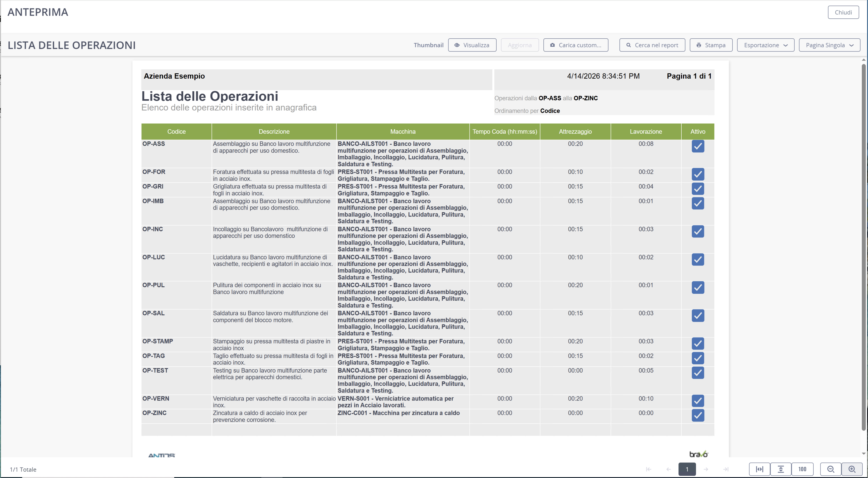Click the scrollbar down arrow

(x=864, y=453)
